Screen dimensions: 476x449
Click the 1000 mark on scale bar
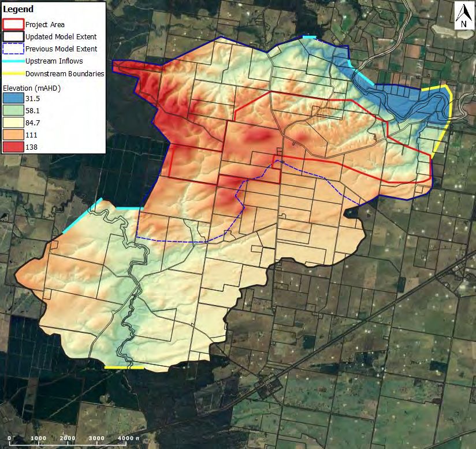(38, 438)
